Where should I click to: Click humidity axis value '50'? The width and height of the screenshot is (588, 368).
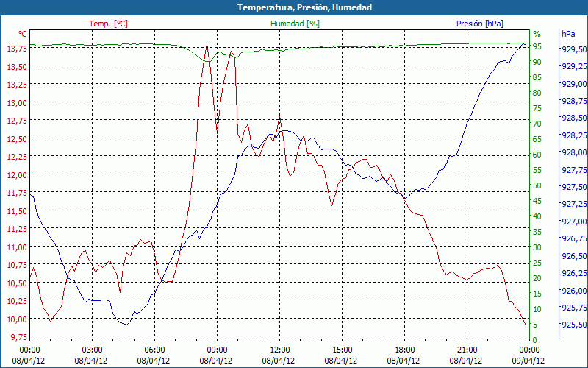pos(537,185)
